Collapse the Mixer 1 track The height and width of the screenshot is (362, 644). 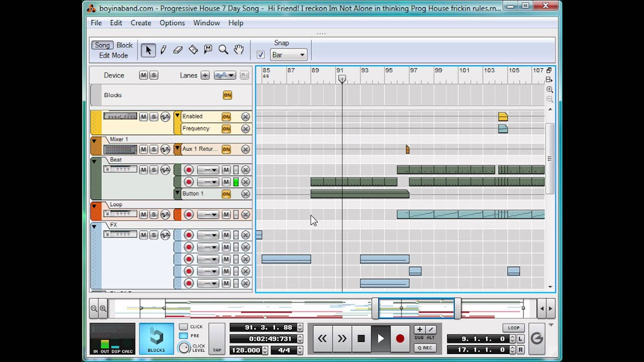click(94, 141)
